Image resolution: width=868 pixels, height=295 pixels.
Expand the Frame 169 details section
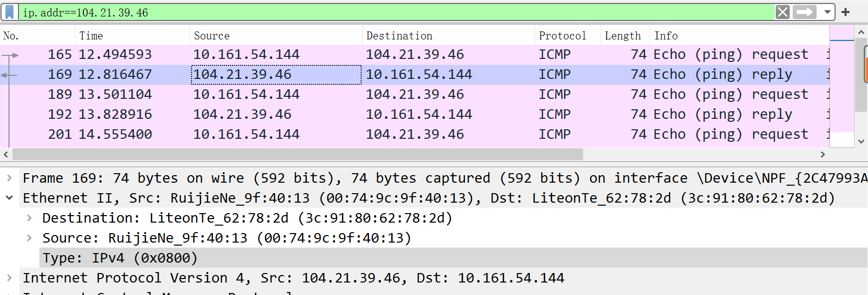[x=9, y=177]
